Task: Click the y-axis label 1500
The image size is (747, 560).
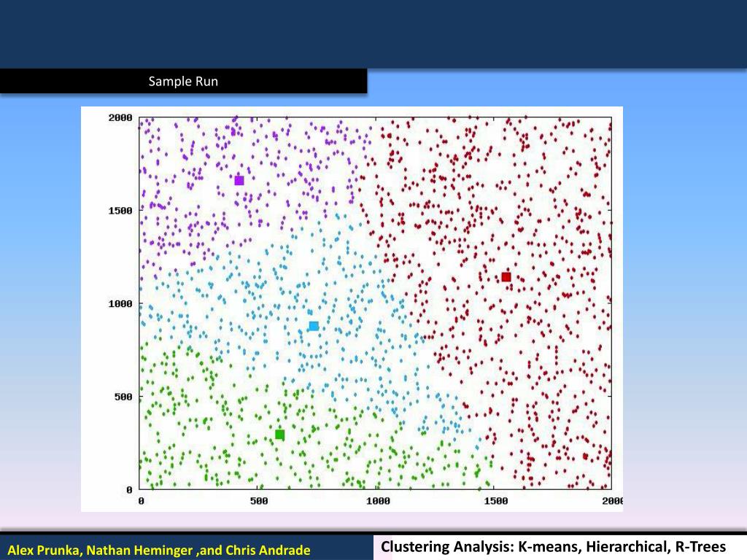Action: tap(120, 211)
